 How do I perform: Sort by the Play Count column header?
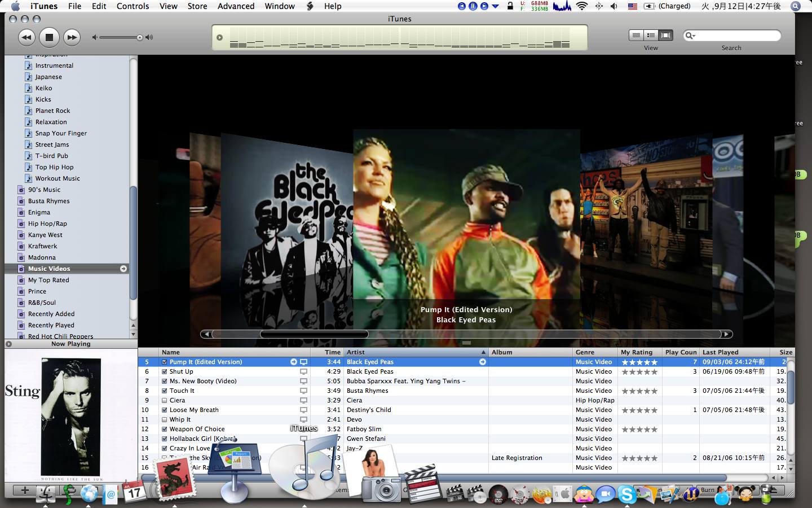(681, 352)
